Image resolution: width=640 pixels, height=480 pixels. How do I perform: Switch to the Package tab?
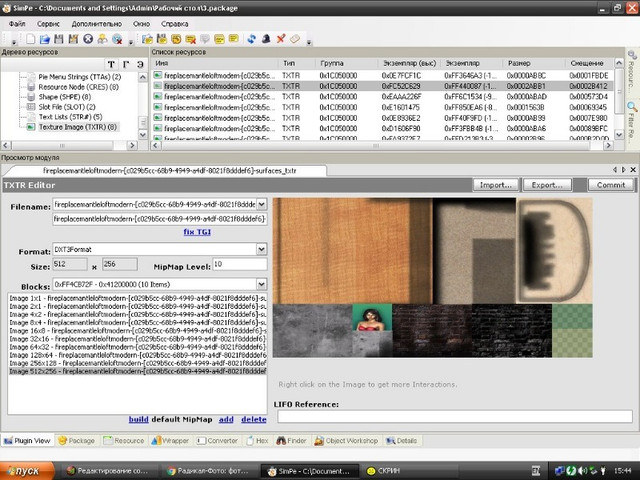click(x=77, y=441)
